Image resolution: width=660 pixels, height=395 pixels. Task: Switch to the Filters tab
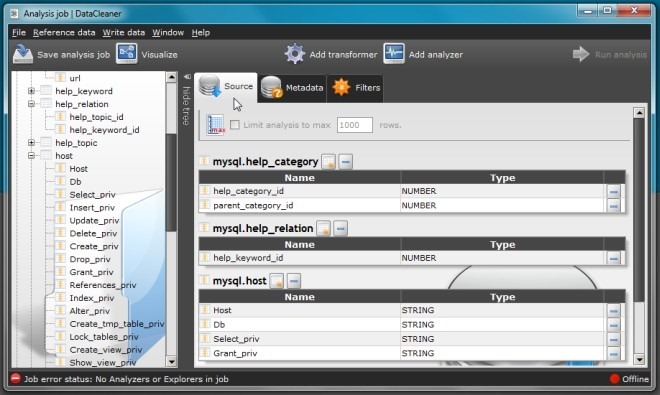(356, 88)
